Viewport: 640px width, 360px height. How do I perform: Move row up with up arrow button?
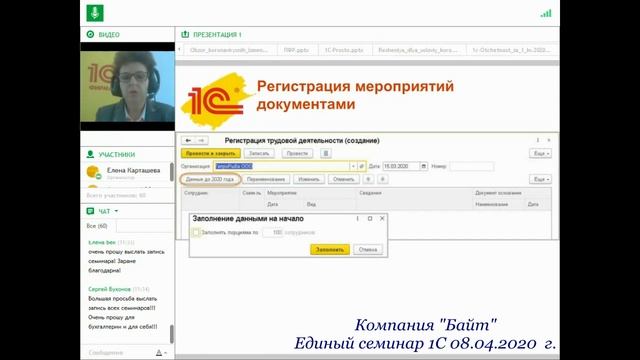(368, 179)
